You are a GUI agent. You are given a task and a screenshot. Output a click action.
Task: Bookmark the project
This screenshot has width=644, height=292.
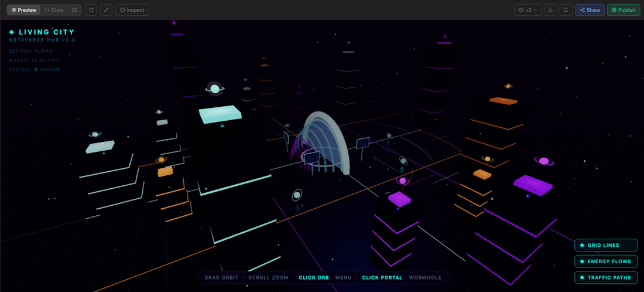tap(566, 10)
